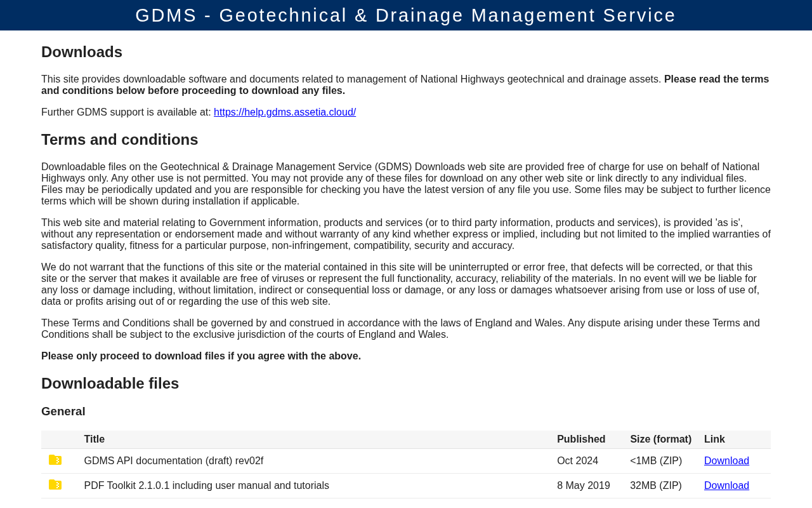Click the Link column header
The height and width of the screenshot is (508, 812).
714,439
